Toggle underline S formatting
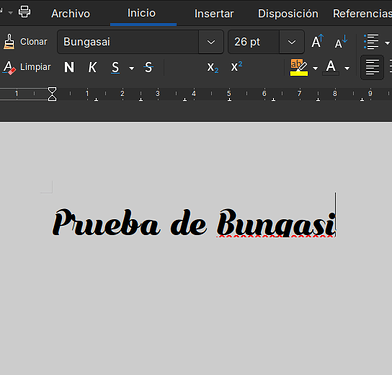This screenshot has width=392, height=375. (115, 68)
